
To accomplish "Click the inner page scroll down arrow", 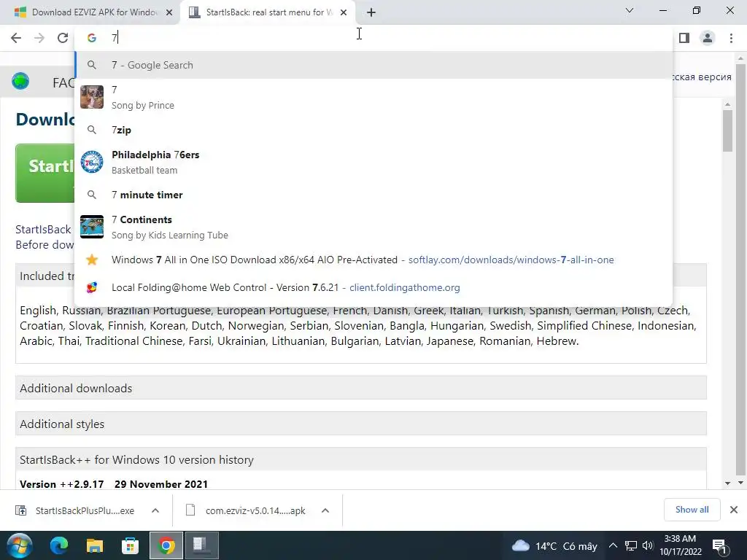I will pos(727,483).
